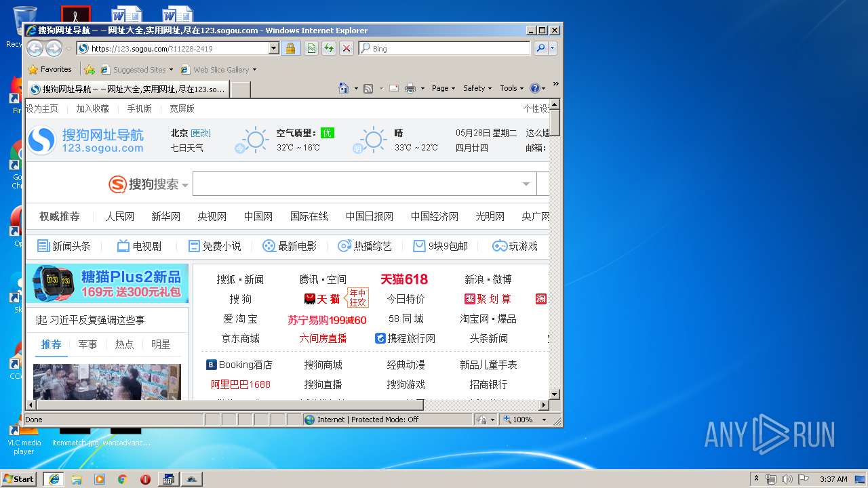
Task: Click the Home icon in the command bar
Action: (344, 88)
